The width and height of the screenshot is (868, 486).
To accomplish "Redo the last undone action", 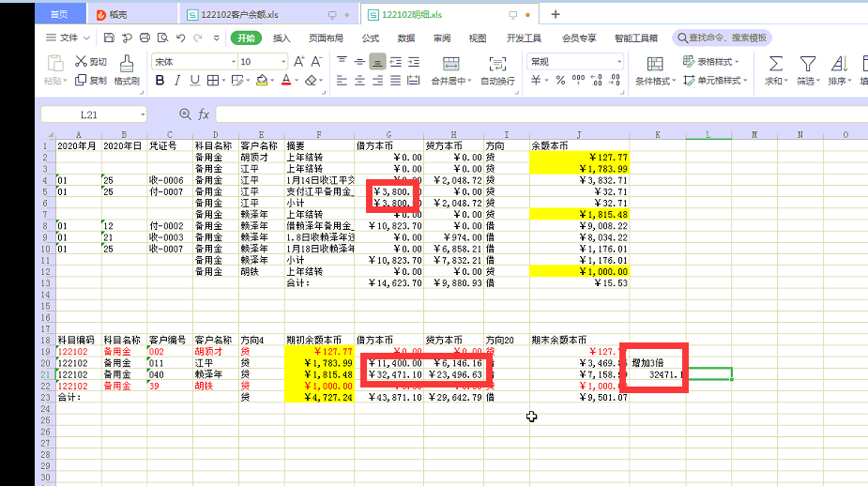I will pos(198,38).
